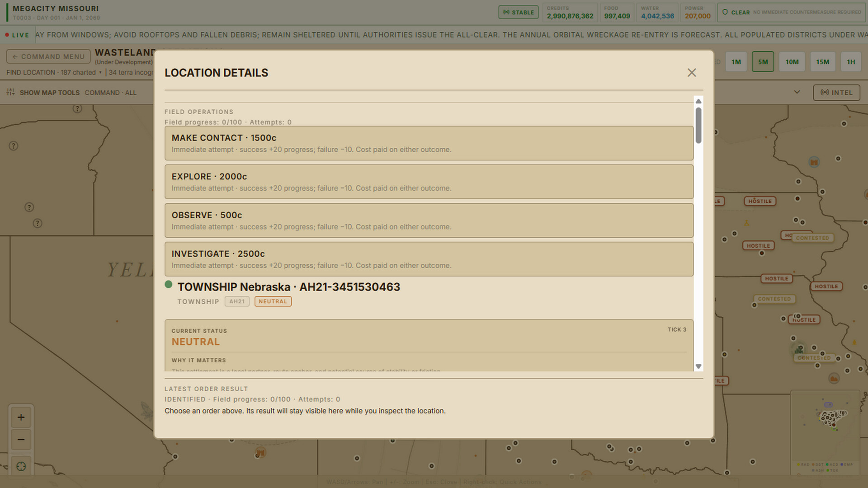Image resolution: width=868 pixels, height=488 pixels.
Task: Open the map minimap thumbnail
Action: pos(825,432)
